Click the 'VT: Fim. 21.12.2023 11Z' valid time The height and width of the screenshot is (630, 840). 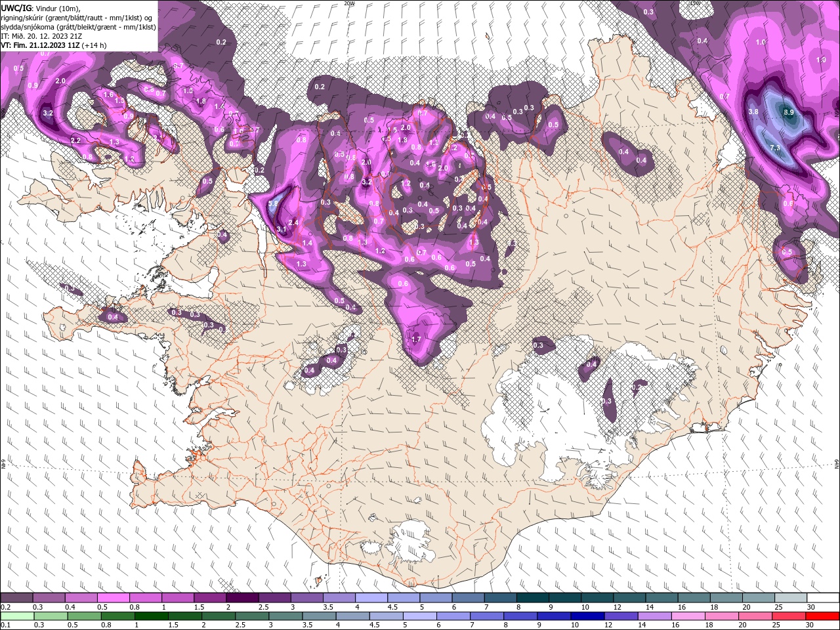pyautogui.click(x=40, y=45)
